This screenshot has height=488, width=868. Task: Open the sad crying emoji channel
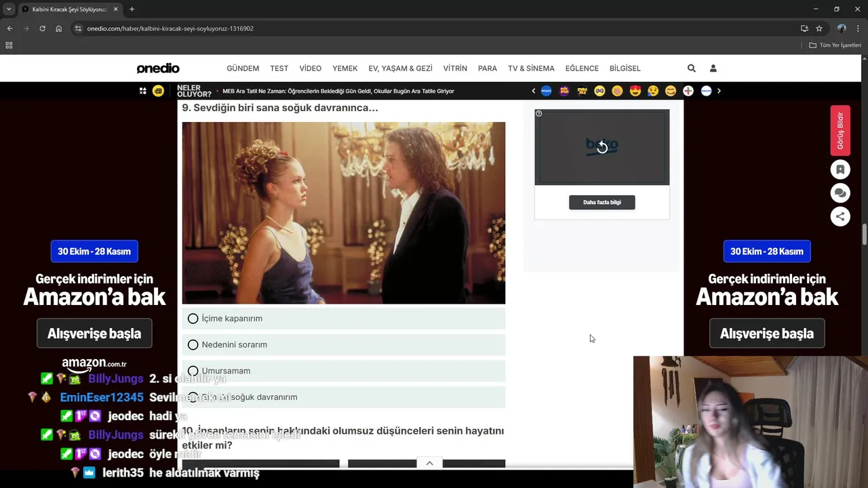[x=653, y=91]
